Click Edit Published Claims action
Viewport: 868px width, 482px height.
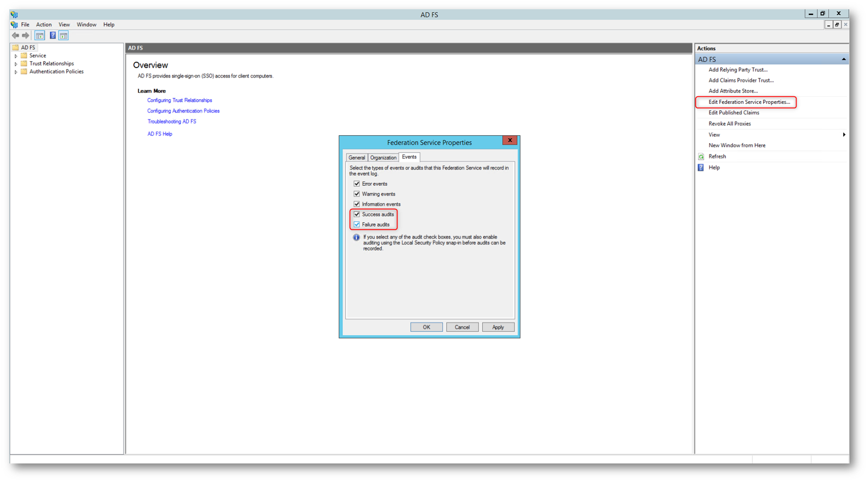[734, 113]
